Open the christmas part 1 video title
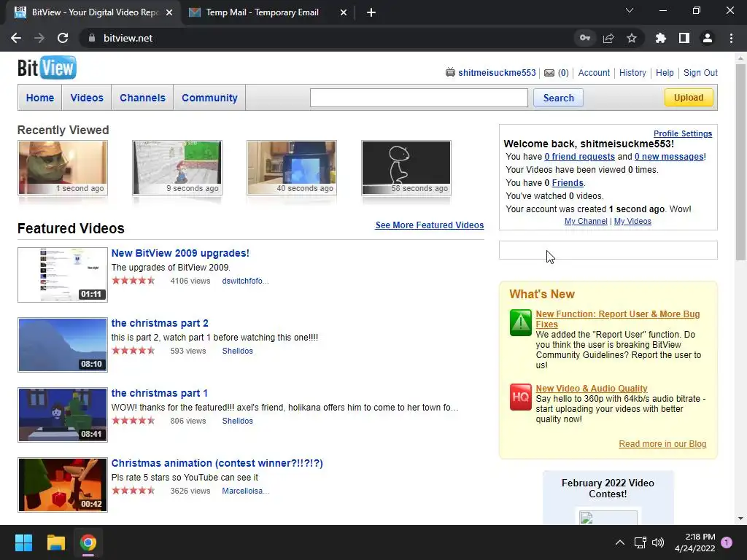The height and width of the screenshot is (560, 747). (x=159, y=393)
